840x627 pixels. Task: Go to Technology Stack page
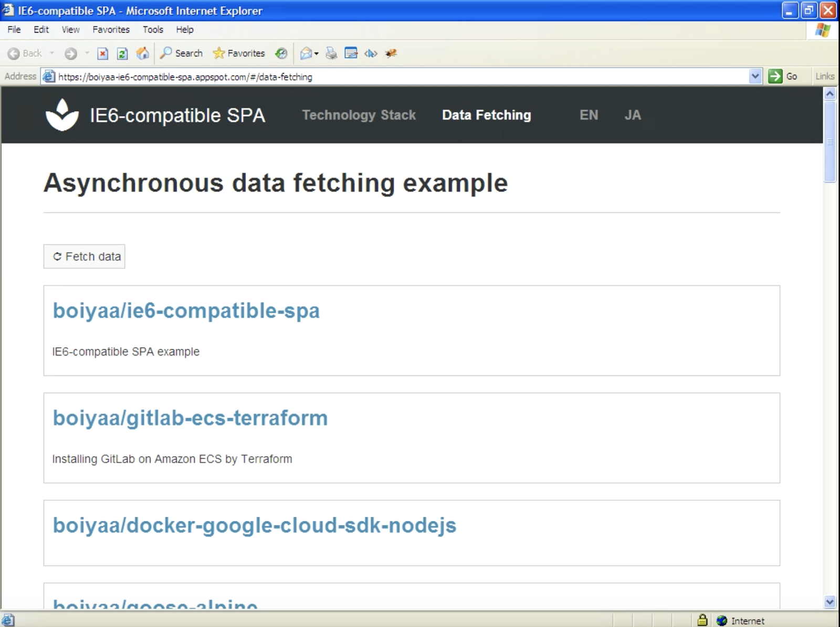(359, 115)
